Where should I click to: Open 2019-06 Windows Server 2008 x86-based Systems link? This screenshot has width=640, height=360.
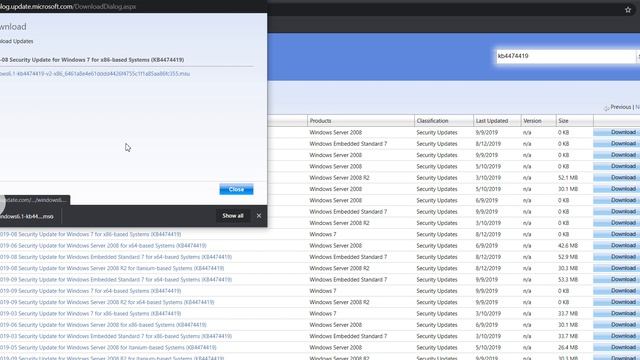point(103,325)
